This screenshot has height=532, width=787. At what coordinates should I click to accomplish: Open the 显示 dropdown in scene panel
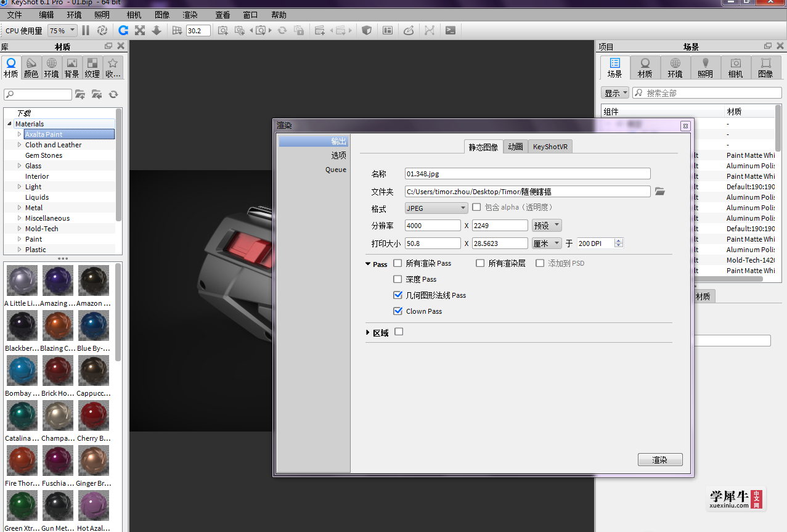(615, 93)
